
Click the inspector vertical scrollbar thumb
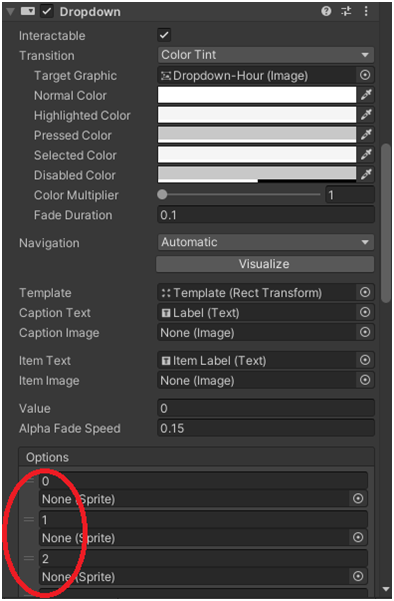click(x=386, y=223)
